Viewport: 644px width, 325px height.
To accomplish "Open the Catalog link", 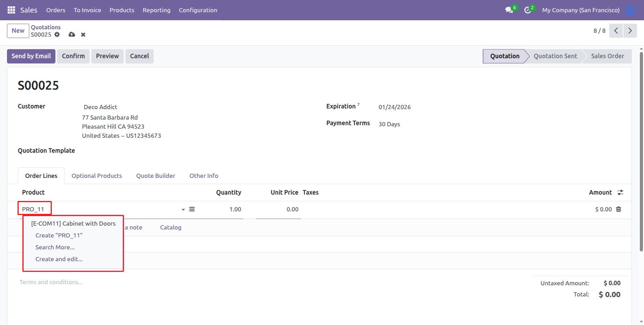I will pyautogui.click(x=171, y=227).
